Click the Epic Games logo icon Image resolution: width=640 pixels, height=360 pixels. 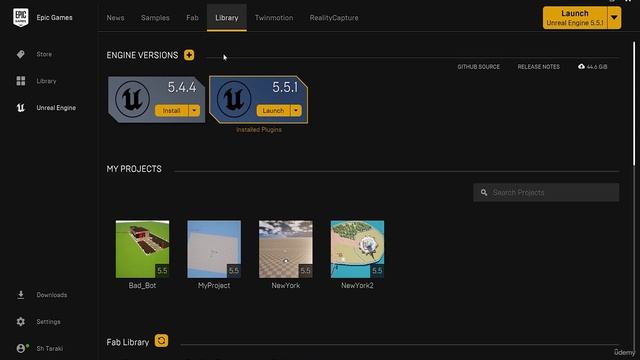(x=21, y=18)
